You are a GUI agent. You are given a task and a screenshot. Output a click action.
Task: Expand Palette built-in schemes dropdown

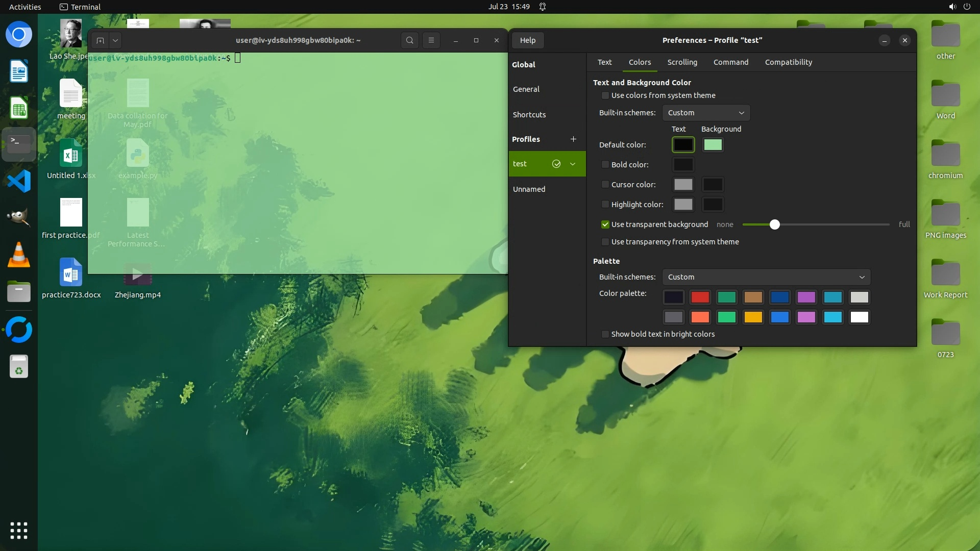click(766, 277)
